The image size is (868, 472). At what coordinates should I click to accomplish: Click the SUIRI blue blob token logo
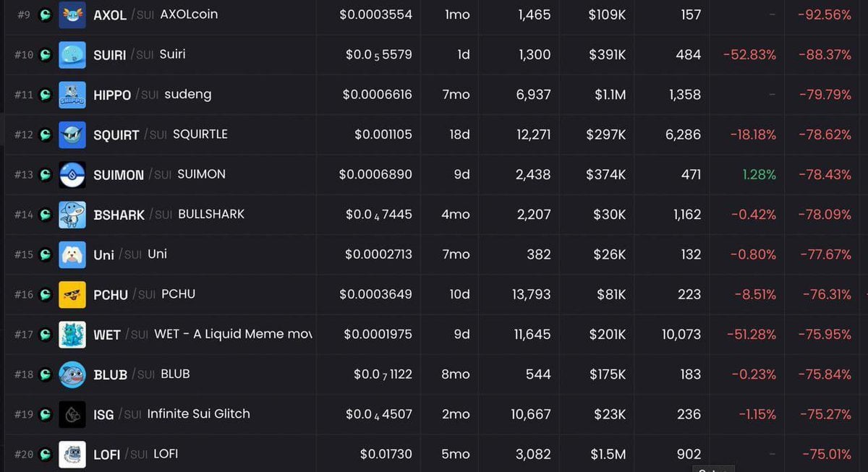[x=72, y=53]
